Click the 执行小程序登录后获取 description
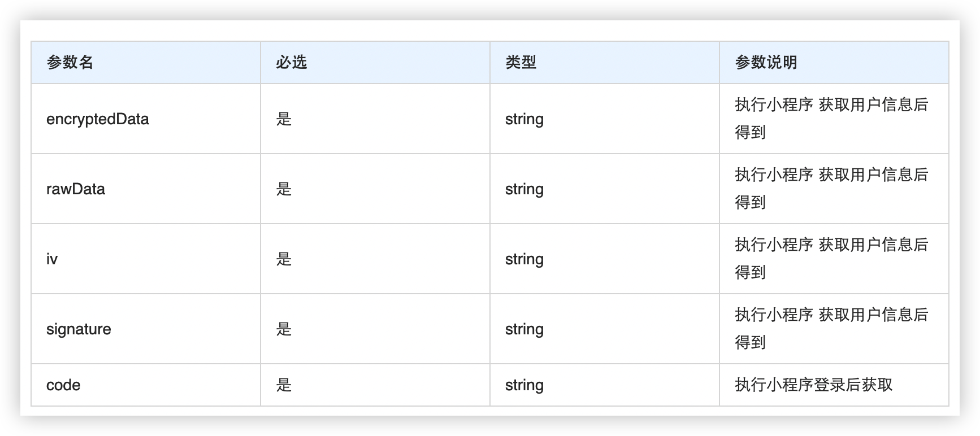The image size is (980, 436). click(814, 385)
